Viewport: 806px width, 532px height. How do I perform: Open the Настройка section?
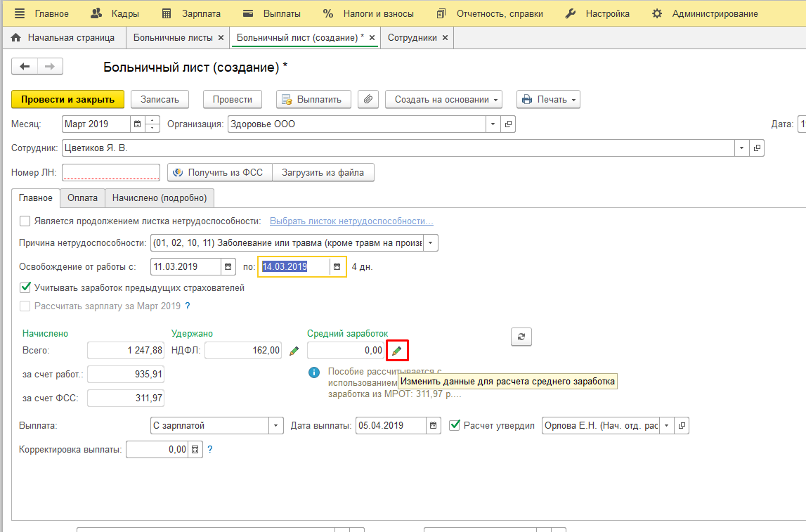click(x=597, y=13)
